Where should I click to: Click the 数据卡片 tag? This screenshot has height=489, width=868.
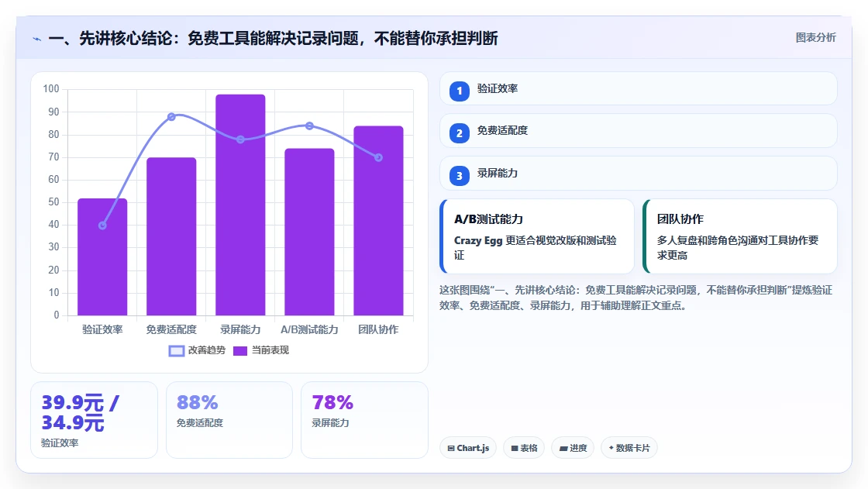pyautogui.click(x=629, y=448)
